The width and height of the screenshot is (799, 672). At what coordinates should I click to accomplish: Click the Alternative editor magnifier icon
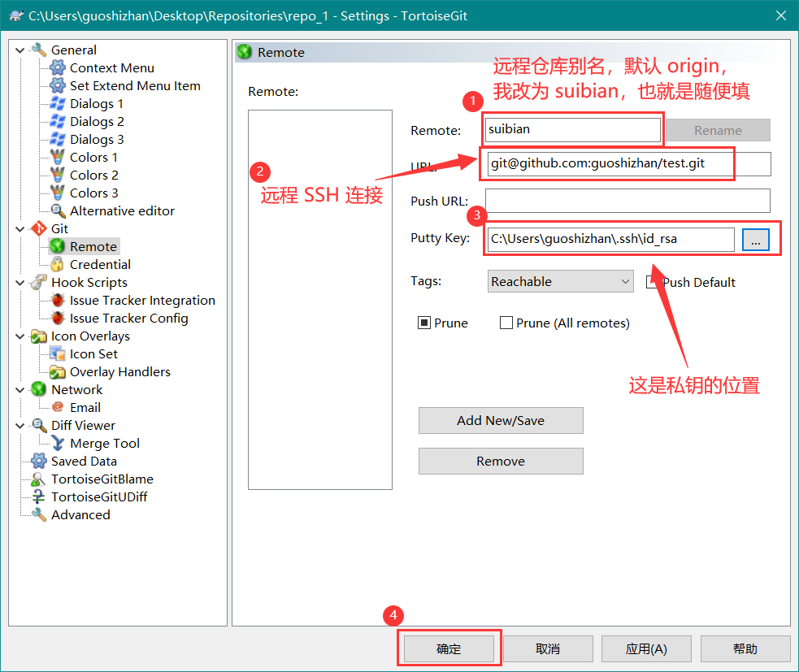click(57, 211)
